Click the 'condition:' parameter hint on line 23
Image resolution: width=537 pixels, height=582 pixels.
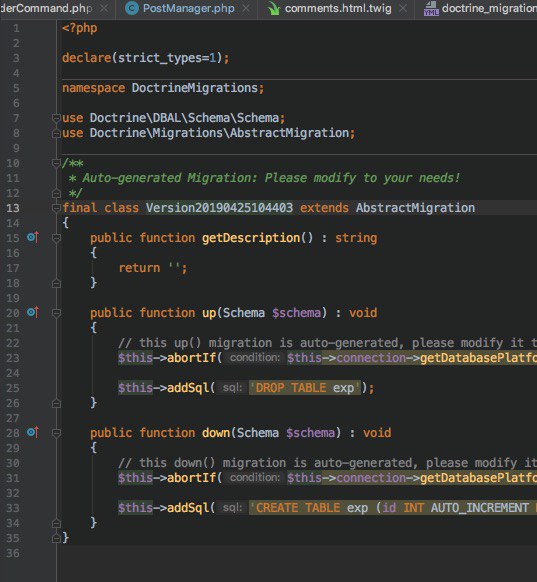pyautogui.click(x=255, y=357)
